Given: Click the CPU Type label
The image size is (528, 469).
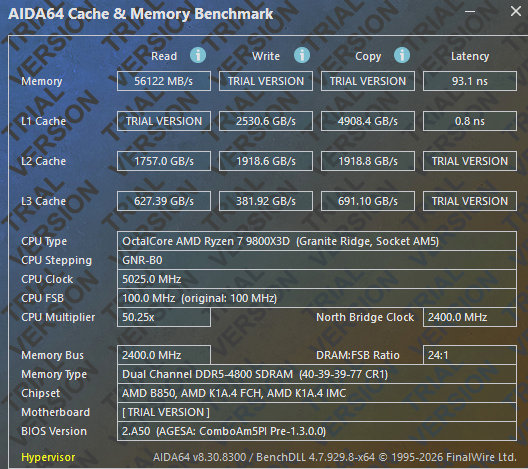Looking at the screenshot, I should [44, 241].
